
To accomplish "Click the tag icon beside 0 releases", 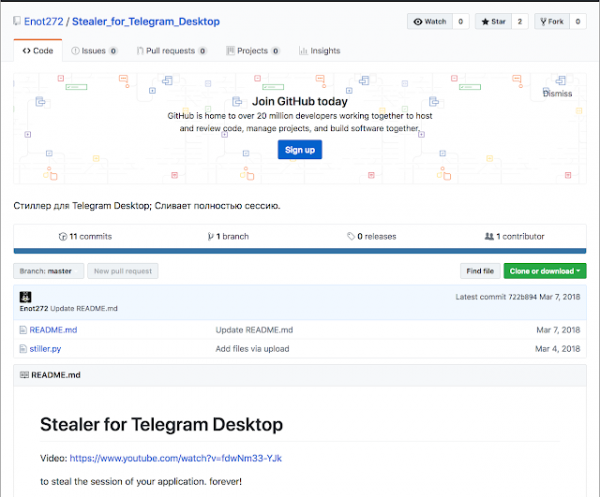I will [x=350, y=237].
